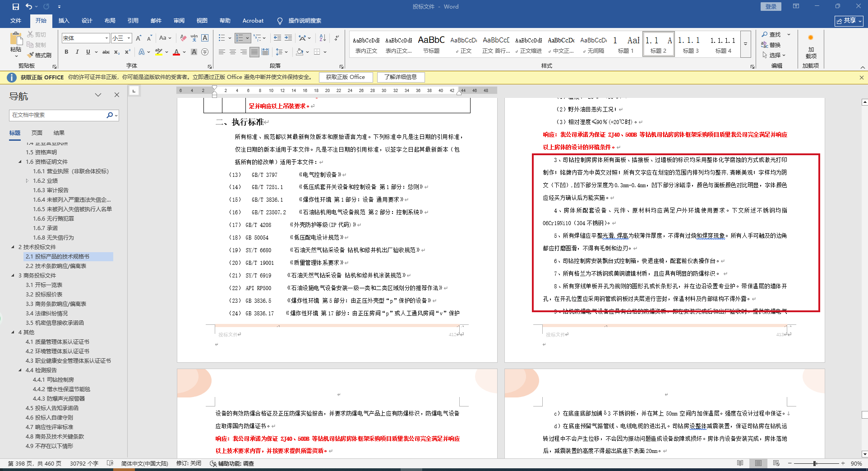Open the 插入 ribbon tab
Image resolution: width=868 pixels, height=471 pixels.
[x=64, y=20]
